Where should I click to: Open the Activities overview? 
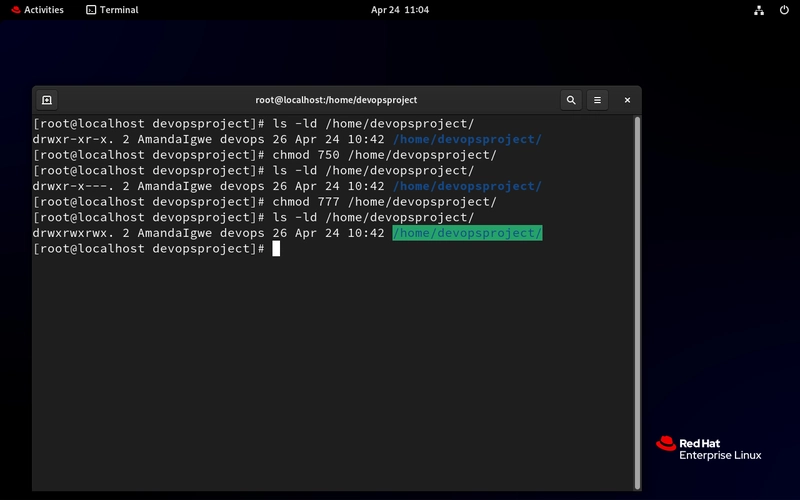tap(37, 10)
